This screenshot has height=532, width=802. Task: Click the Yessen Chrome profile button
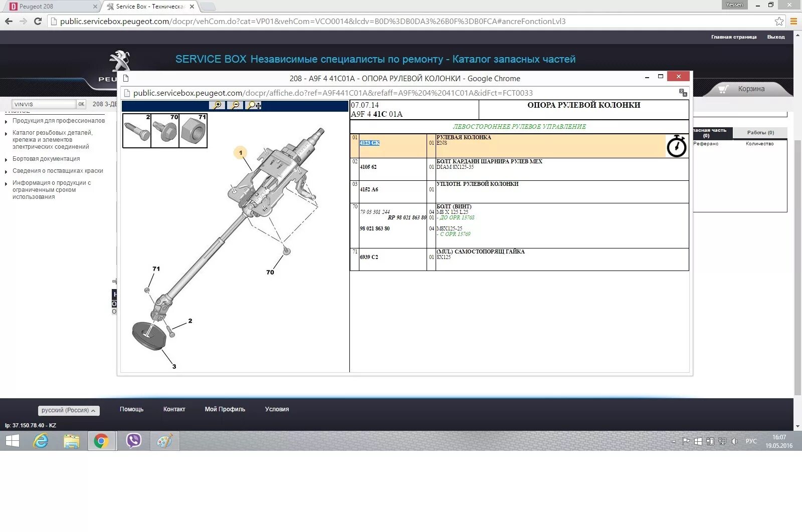point(734,5)
